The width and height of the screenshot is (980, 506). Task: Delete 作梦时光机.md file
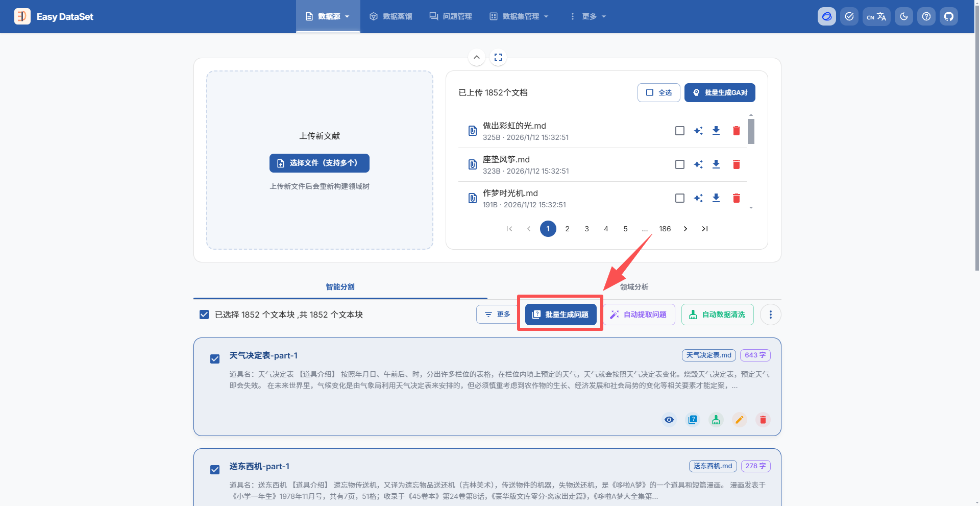(737, 198)
